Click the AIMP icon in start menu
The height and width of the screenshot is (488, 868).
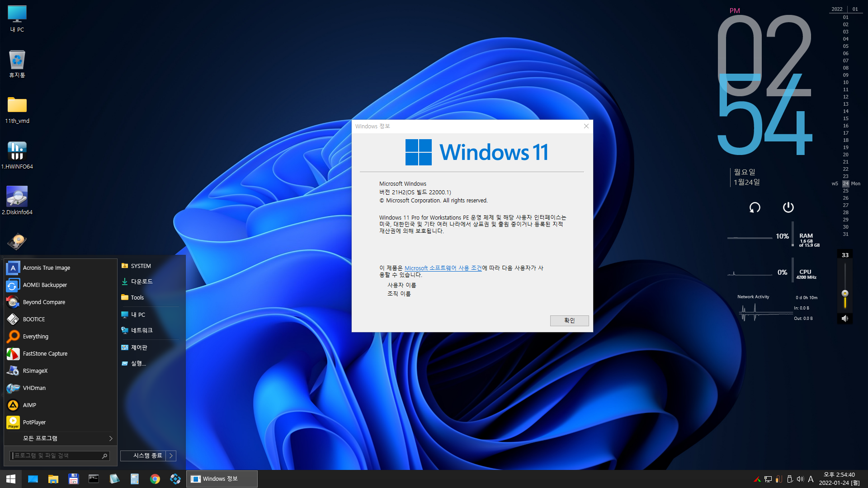[13, 405]
